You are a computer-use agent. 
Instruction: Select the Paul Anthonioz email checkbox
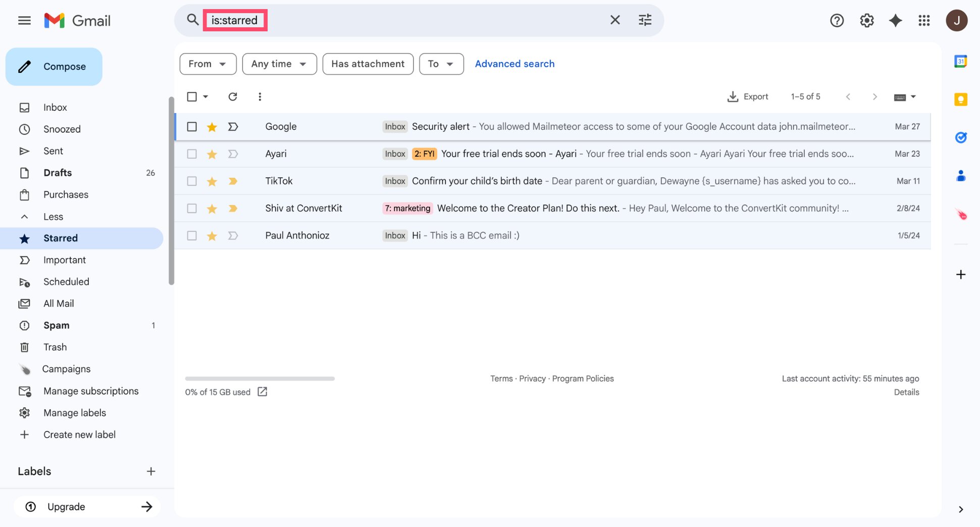(192, 235)
